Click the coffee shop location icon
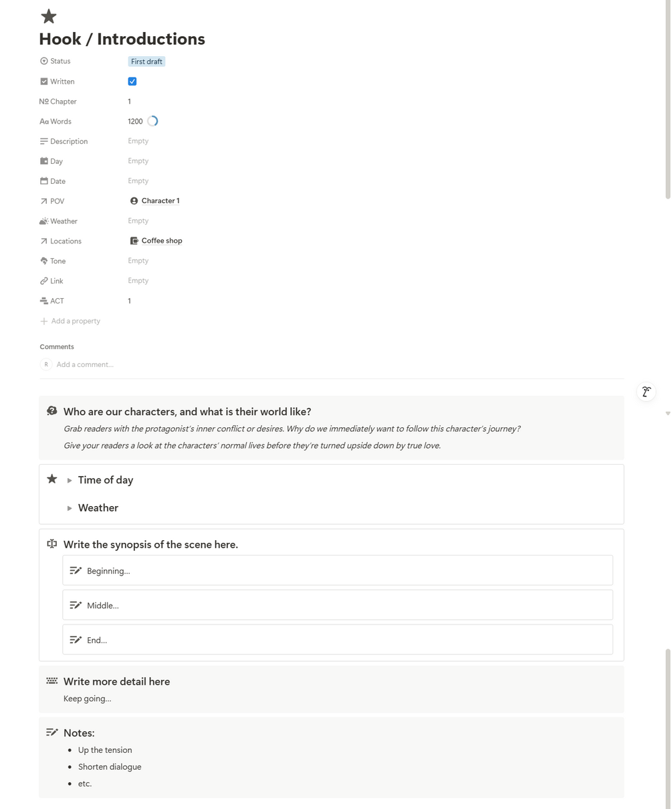Image resolution: width=672 pixels, height=809 pixels. tap(134, 241)
